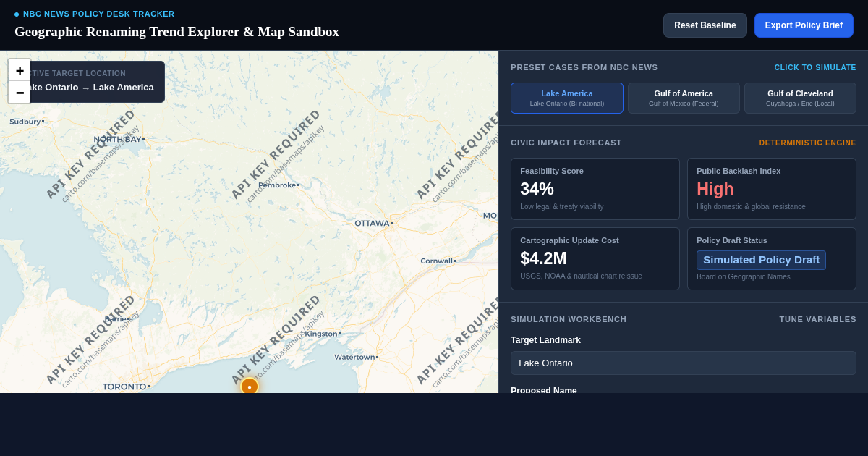Open the Cartographic Update Cost card
868x456 pixels.
coord(595,258)
